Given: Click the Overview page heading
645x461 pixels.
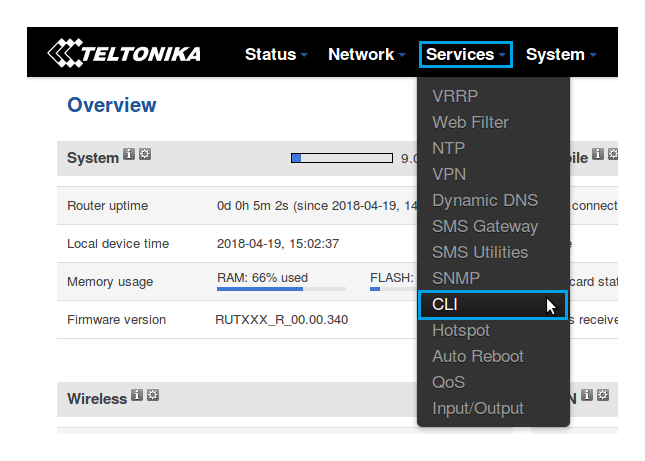Looking at the screenshot, I should click(x=111, y=105).
